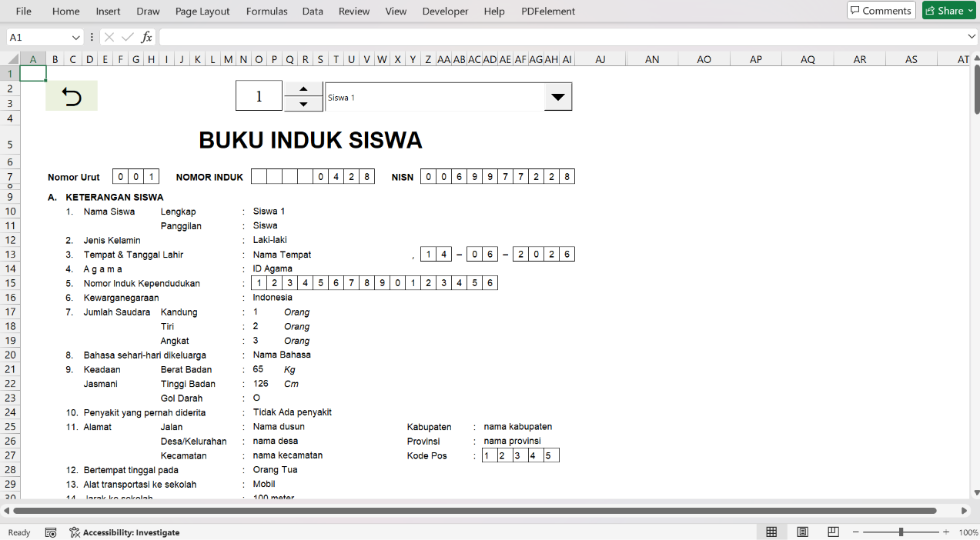Click the spinner down arrow
Image resolution: width=980 pixels, height=540 pixels.
coord(303,104)
